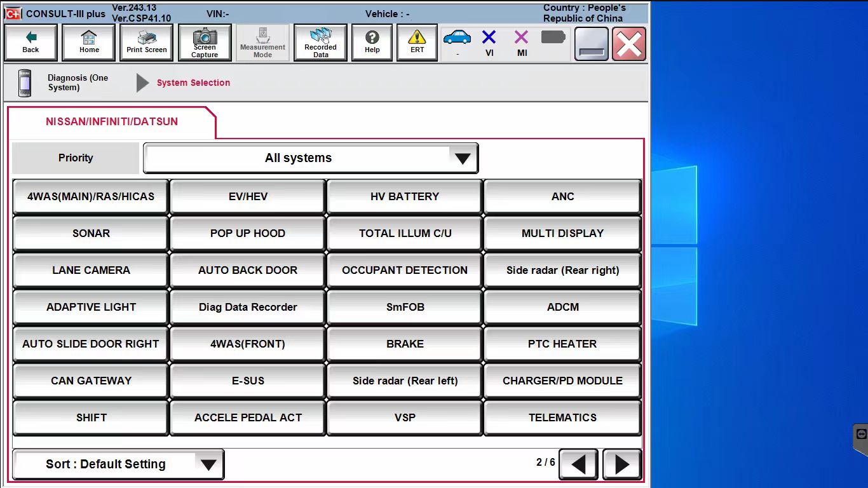Select the EV/HEV system
The width and height of the screenshot is (868, 488).
point(248,197)
